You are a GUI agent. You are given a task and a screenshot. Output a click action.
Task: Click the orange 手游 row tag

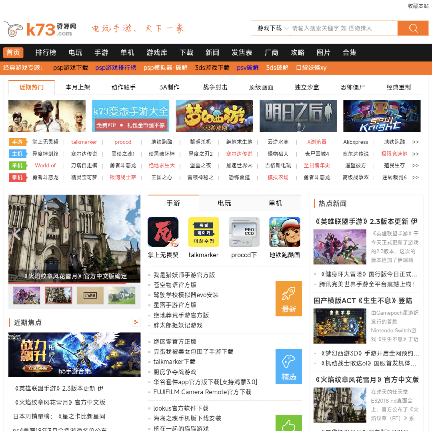pos(18,142)
